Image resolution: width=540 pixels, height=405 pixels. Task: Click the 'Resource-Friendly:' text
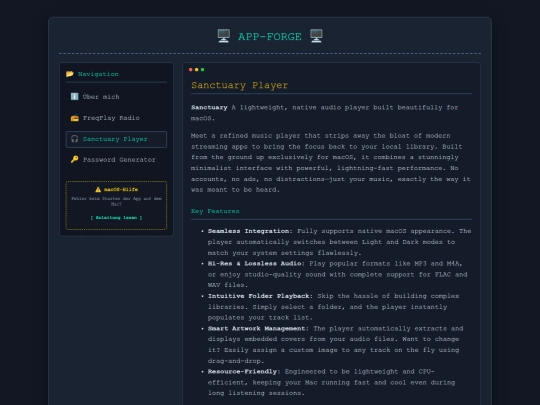click(244, 372)
